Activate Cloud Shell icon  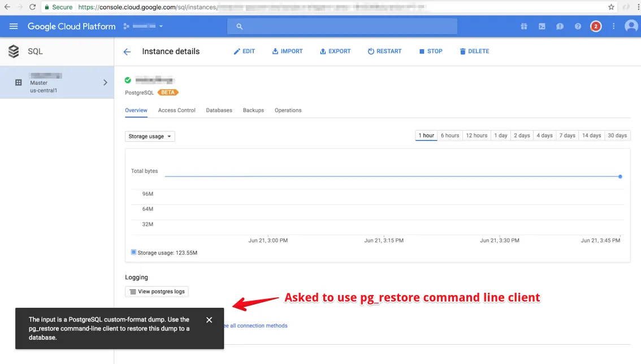542,26
